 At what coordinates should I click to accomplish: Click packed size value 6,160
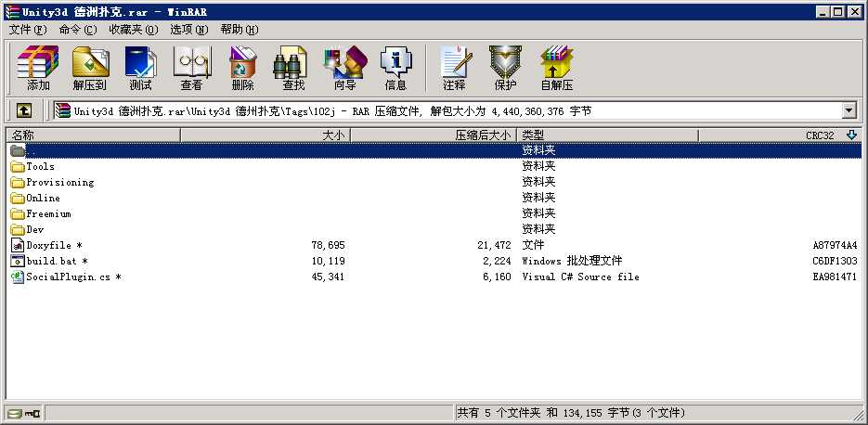tap(497, 277)
